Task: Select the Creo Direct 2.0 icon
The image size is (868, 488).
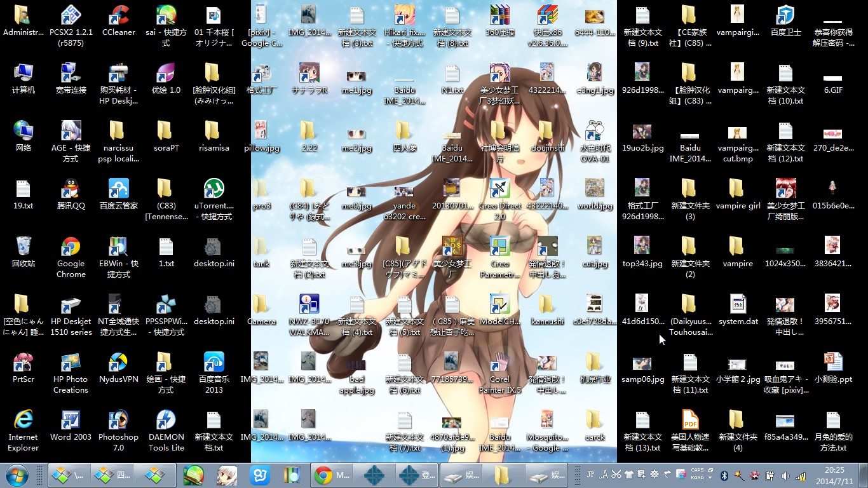Action: coord(499,188)
